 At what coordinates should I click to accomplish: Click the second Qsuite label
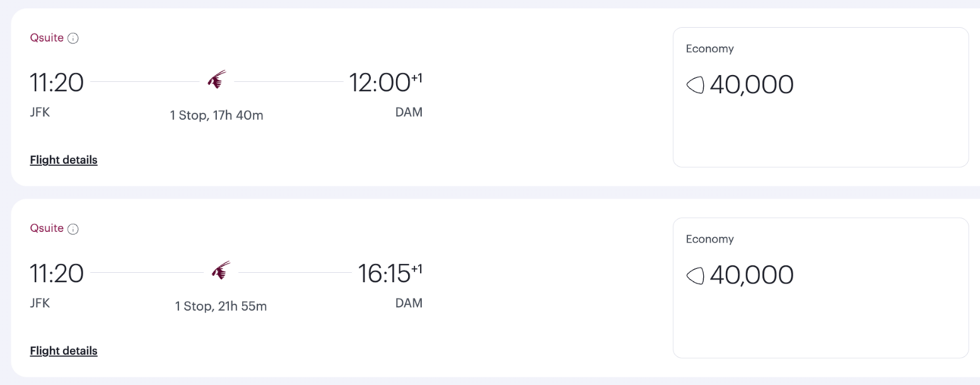coord(47,229)
